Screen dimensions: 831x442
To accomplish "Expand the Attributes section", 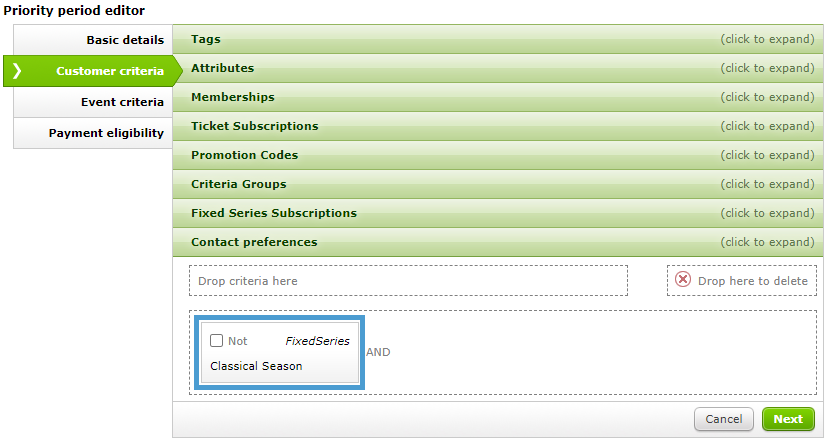I will click(498, 68).
